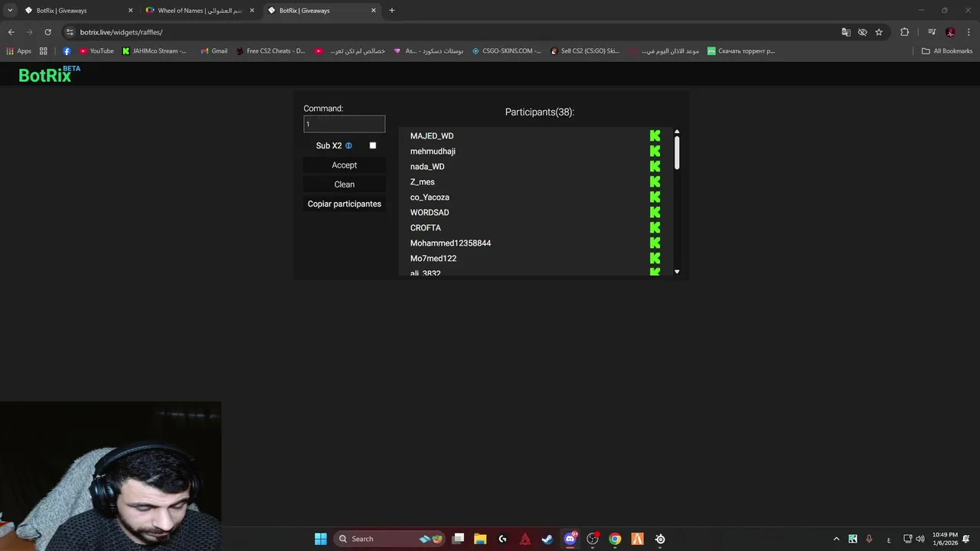The image size is (980, 551).
Task: Click the Kick icon beside mehmudhaji
Action: pos(655,152)
